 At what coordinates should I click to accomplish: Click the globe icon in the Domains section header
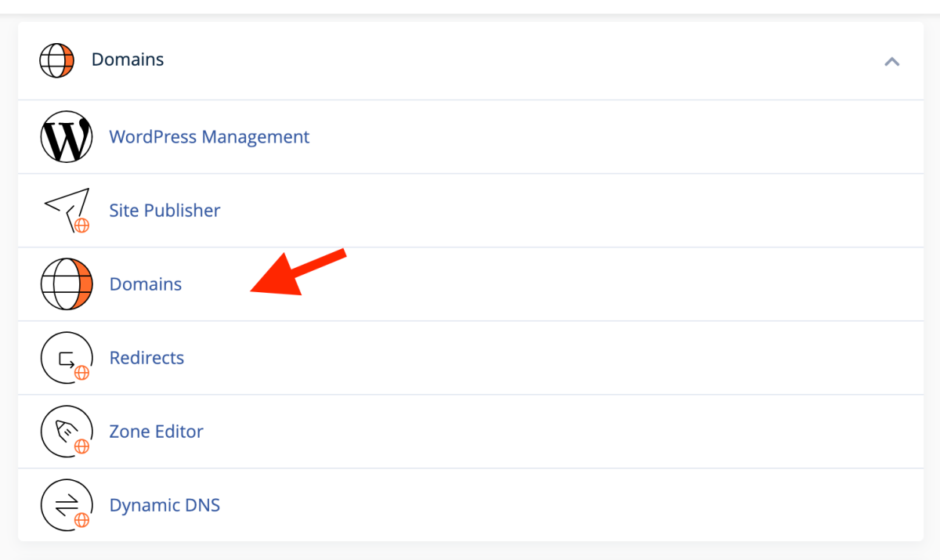[56, 60]
